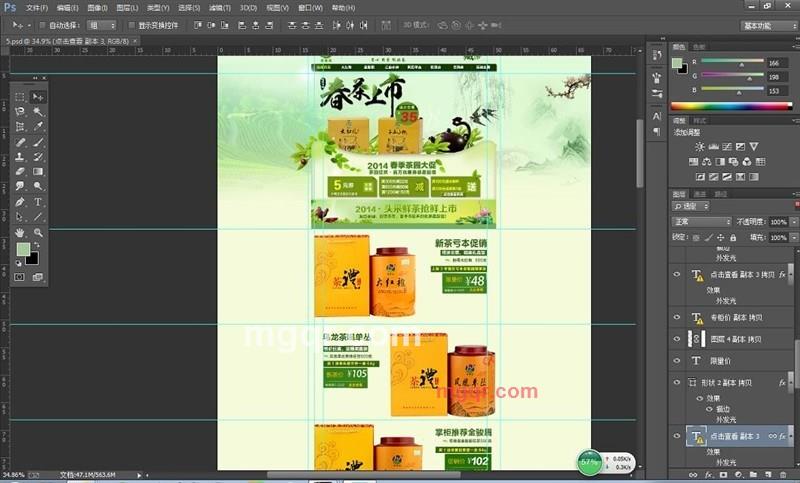Hide the 限量价 layer
This screenshot has width=800, height=483.
click(x=677, y=361)
